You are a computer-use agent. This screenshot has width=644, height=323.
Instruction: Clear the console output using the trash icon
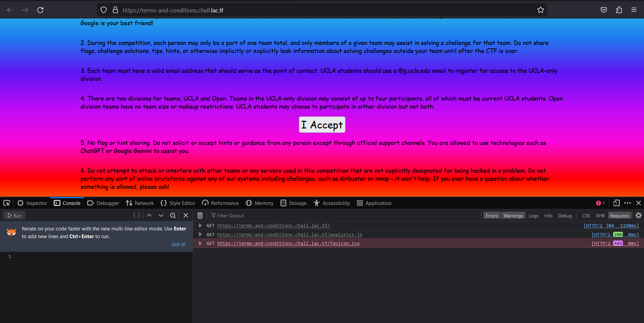(200, 215)
